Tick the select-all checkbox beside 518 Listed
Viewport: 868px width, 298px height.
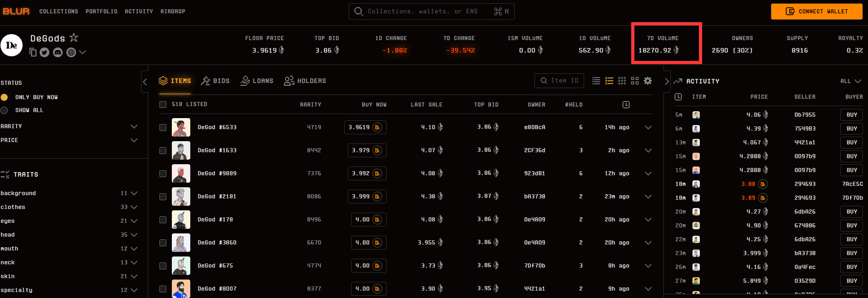pyautogui.click(x=163, y=105)
